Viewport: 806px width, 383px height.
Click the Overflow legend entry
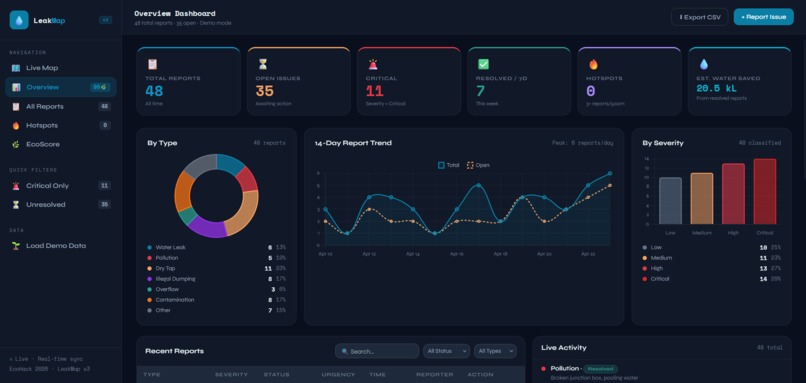click(x=216, y=289)
